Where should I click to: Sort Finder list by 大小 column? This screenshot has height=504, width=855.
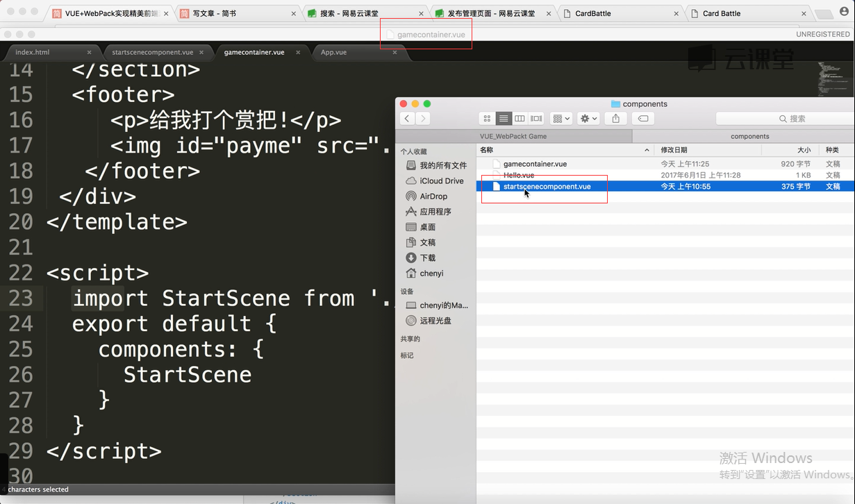coord(790,150)
